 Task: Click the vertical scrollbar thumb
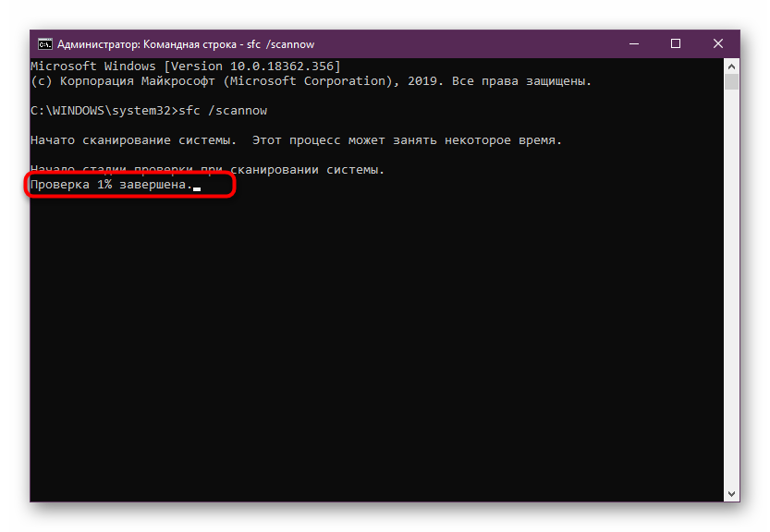[731, 83]
